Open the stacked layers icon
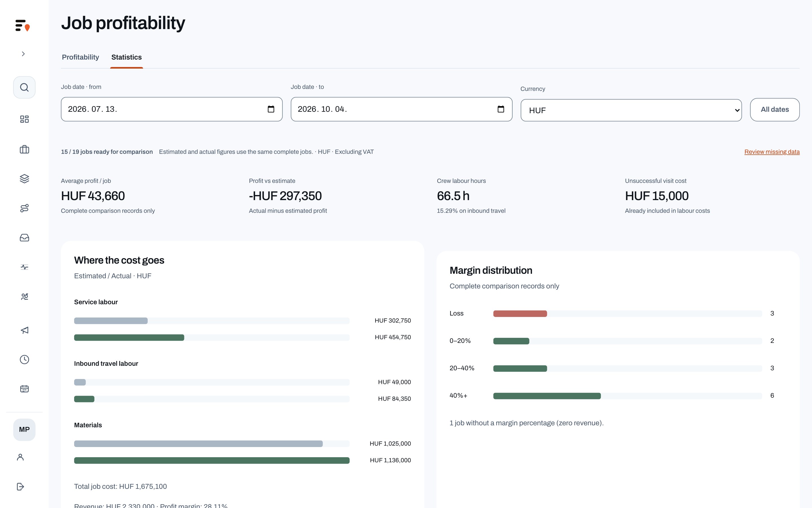The image size is (812, 508). pyautogui.click(x=24, y=178)
